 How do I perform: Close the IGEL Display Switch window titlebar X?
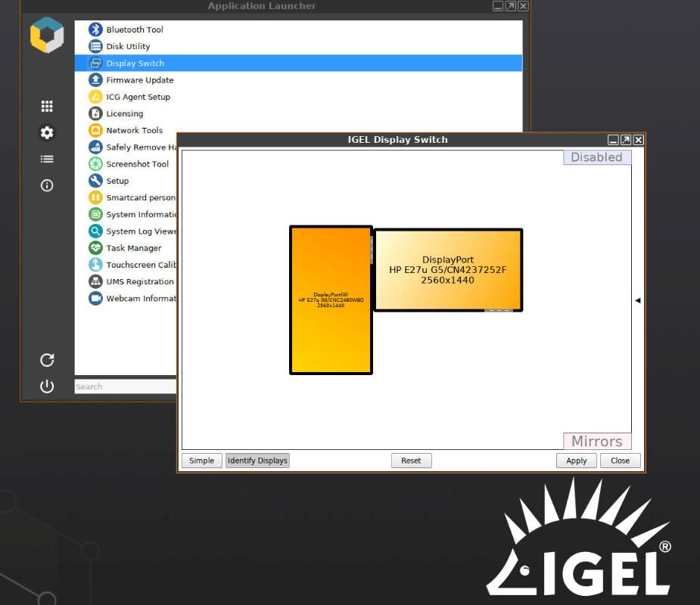pos(639,140)
